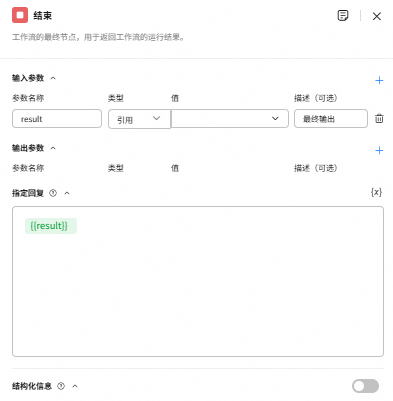Collapse the 输入参数 section

click(53, 78)
